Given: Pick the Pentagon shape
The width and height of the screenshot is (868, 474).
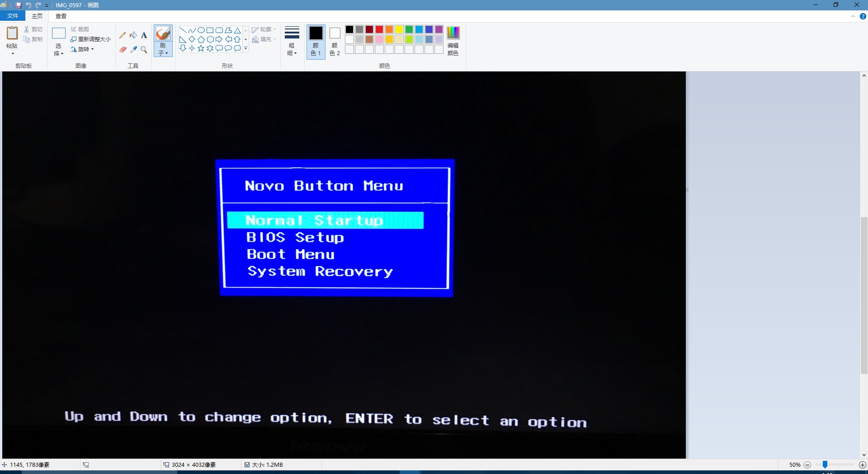Looking at the screenshot, I should (201, 39).
